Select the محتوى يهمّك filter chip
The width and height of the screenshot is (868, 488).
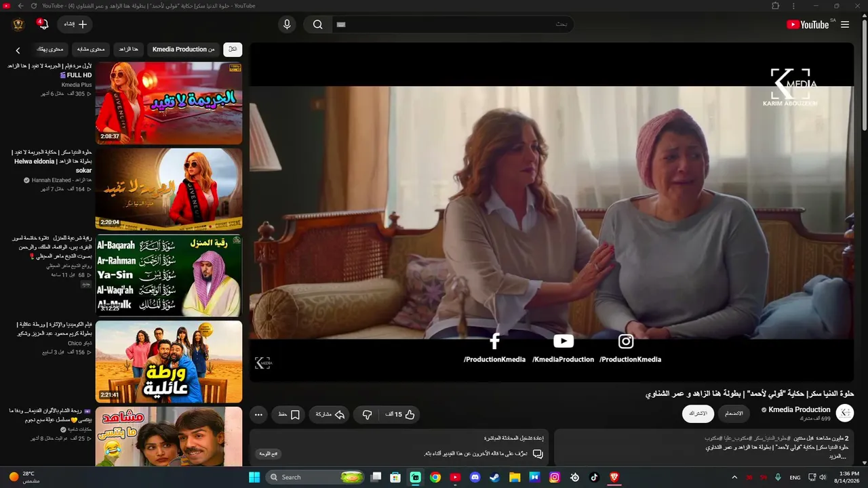coord(50,49)
